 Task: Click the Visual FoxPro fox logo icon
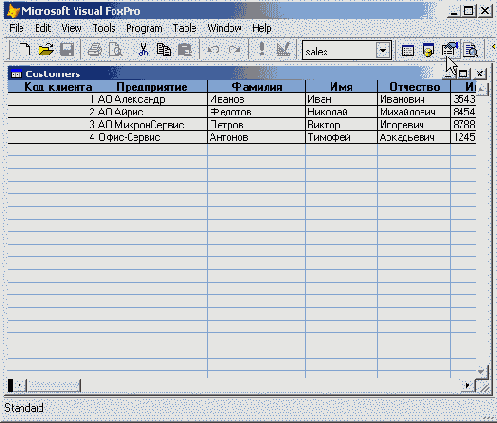coord(13,11)
